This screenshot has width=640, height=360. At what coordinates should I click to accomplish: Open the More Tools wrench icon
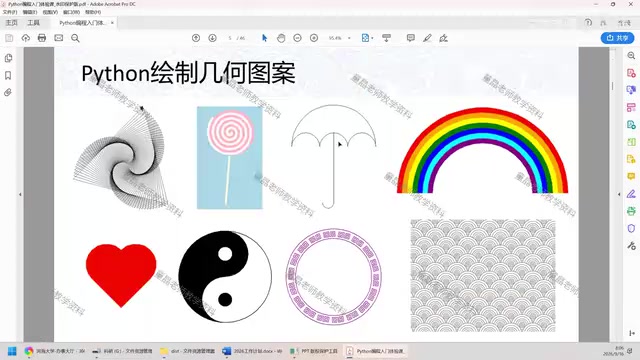(631, 246)
